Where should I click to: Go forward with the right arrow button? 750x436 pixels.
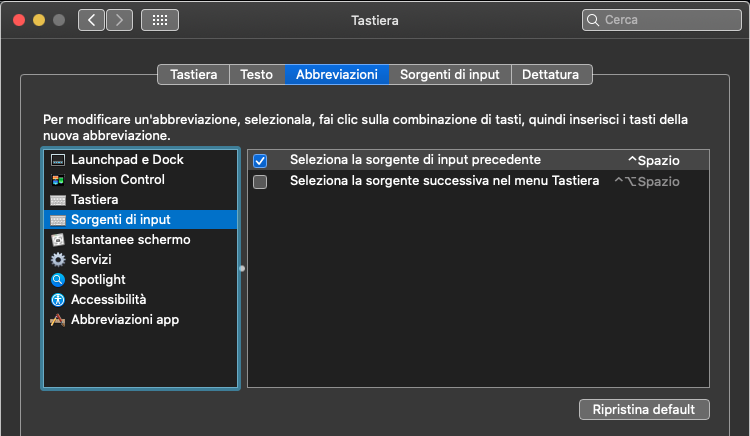pos(119,20)
